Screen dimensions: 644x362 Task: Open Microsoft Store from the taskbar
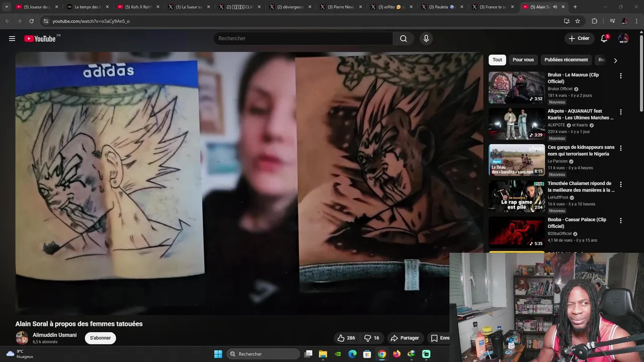[367, 354]
